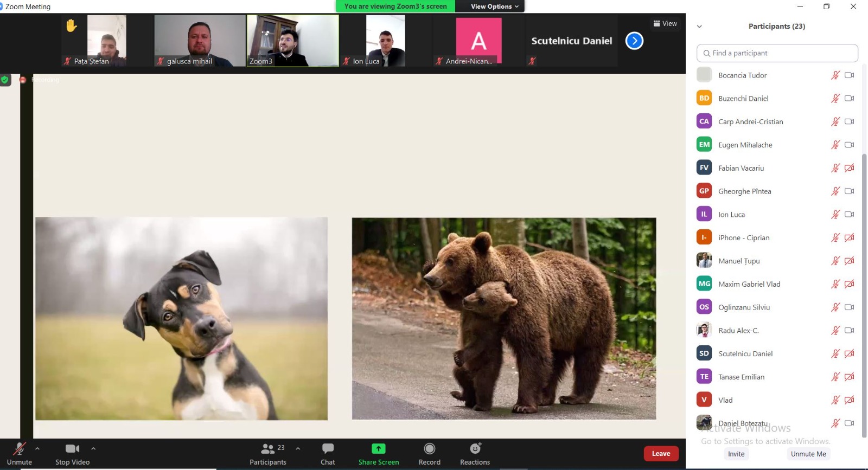Show next page of video thumbnails
Image resolution: width=868 pixels, height=470 pixels.
[634, 41]
